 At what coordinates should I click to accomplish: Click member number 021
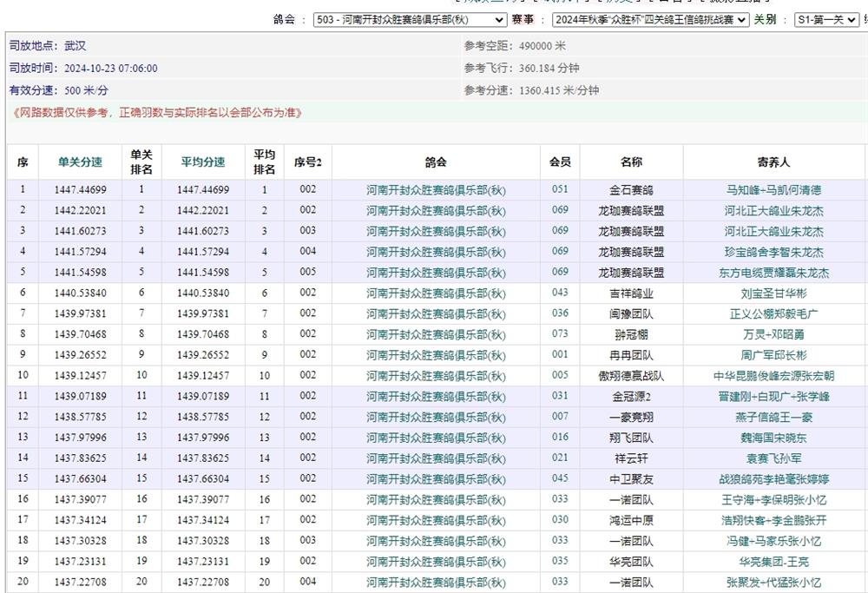(x=560, y=458)
